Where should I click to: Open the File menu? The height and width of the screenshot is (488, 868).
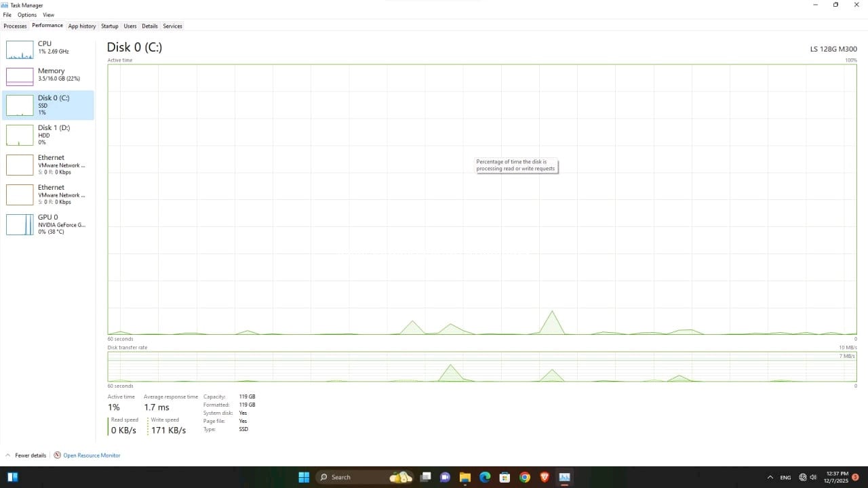click(x=7, y=15)
